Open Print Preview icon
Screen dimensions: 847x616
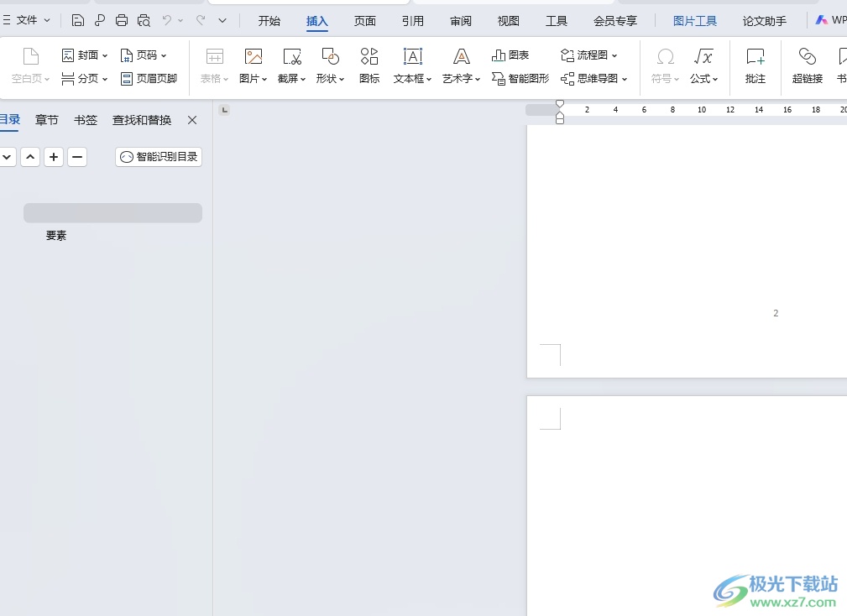coord(144,20)
